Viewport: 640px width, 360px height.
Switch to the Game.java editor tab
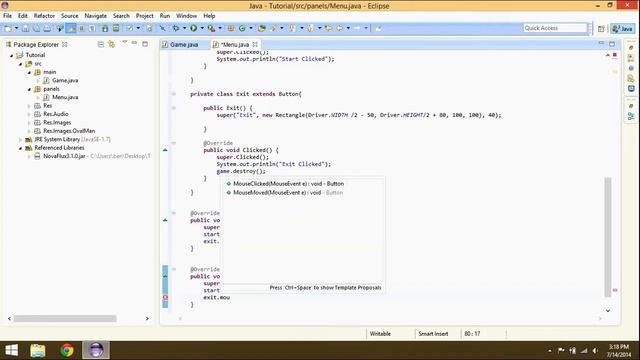click(180, 44)
